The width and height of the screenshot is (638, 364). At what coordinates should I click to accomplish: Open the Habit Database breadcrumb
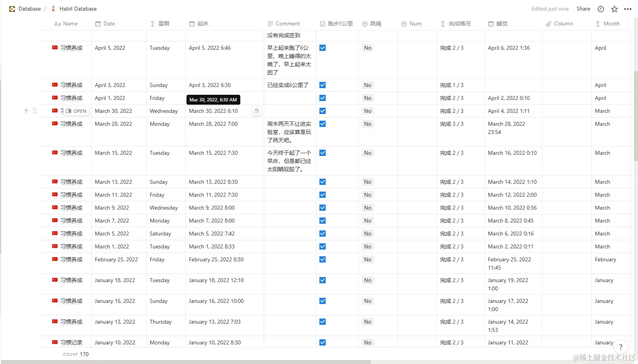pos(78,9)
